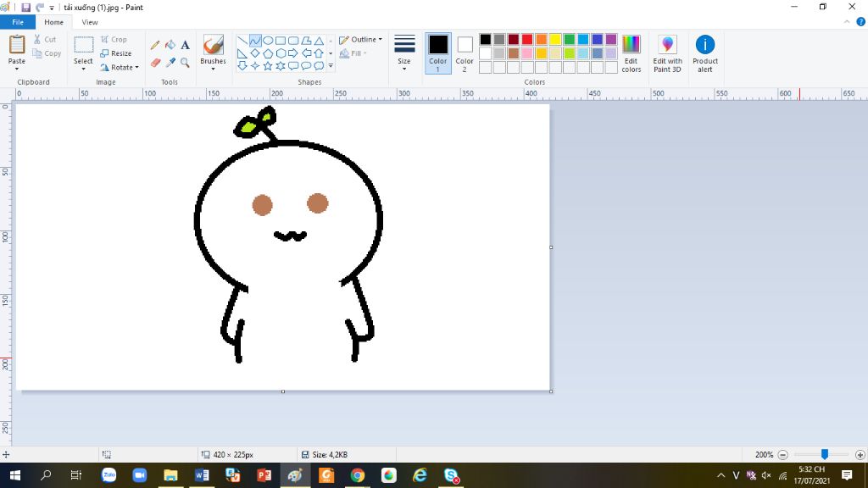Open the Paste dropdown arrow
868x488 pixels.
coord(17,69)
